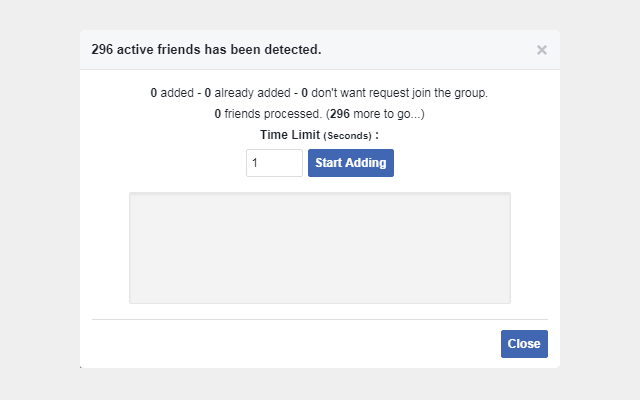Click the 'Time Limit' label text
This screenshot has width=640, height=400.
tap(290, 135)
